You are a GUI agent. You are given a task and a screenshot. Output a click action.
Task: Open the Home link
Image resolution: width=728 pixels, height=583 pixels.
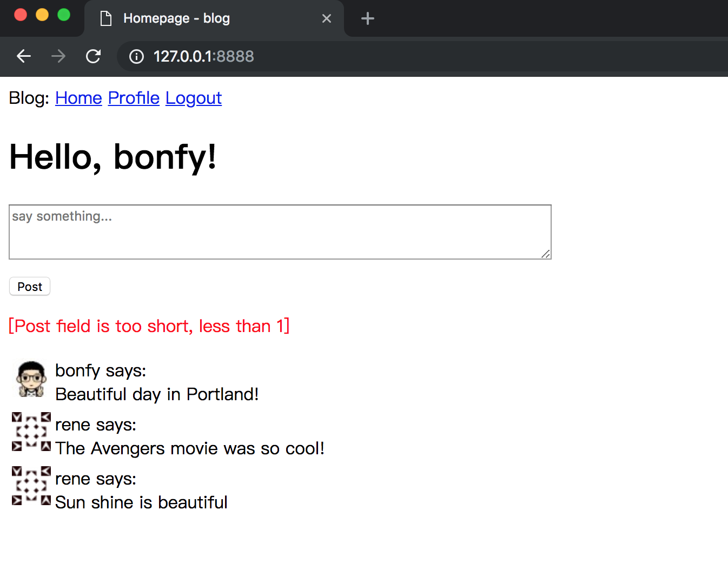tap(78, 98)
